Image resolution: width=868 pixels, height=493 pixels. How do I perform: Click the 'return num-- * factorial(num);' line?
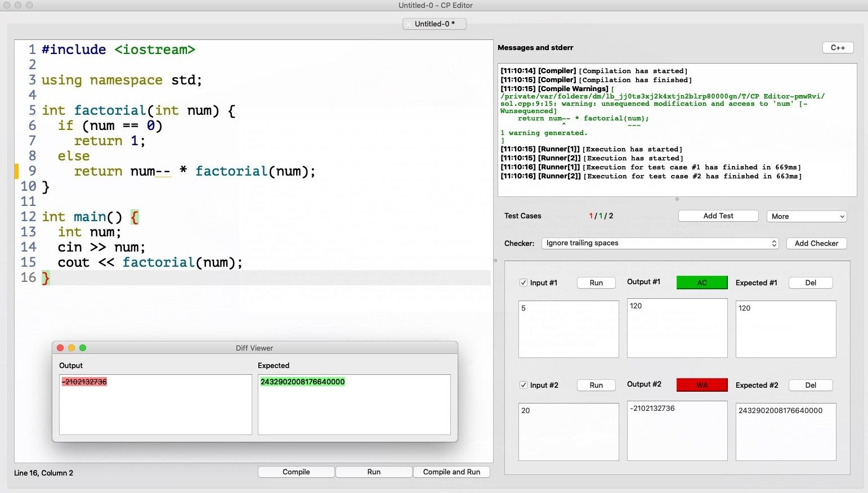coord(195,171)
